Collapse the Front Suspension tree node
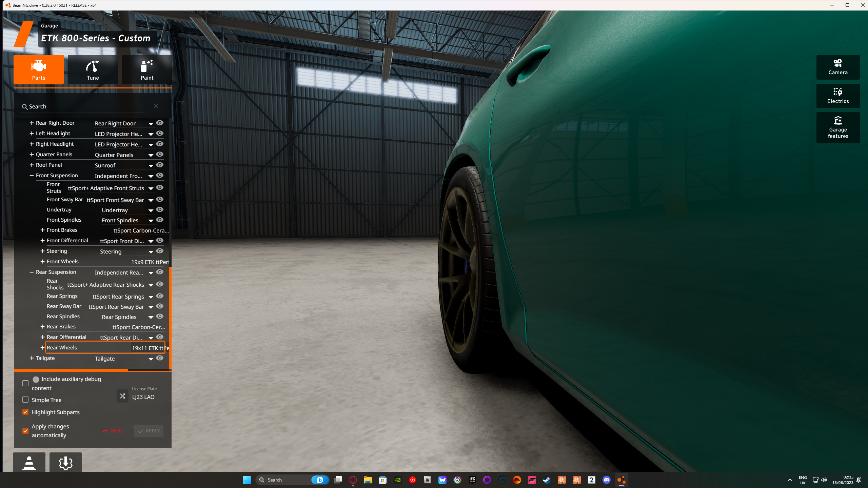 (32, 176)
